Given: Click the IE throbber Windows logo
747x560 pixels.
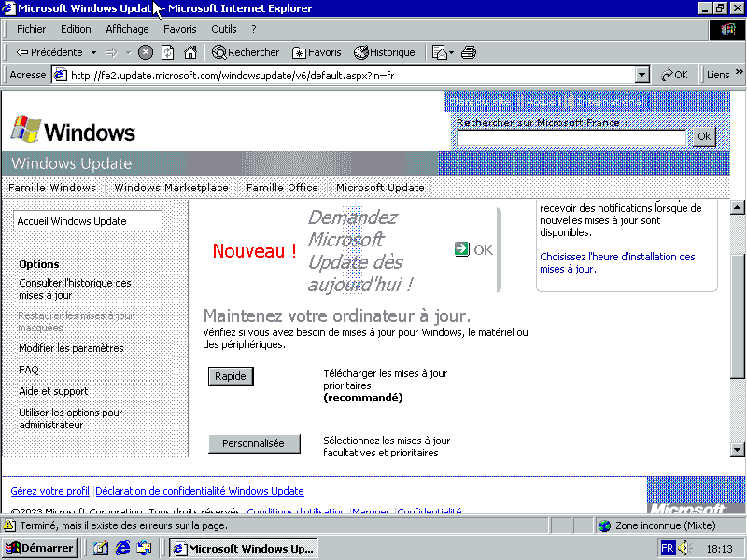Looking at the screenshot, I should tap(727, 30).
